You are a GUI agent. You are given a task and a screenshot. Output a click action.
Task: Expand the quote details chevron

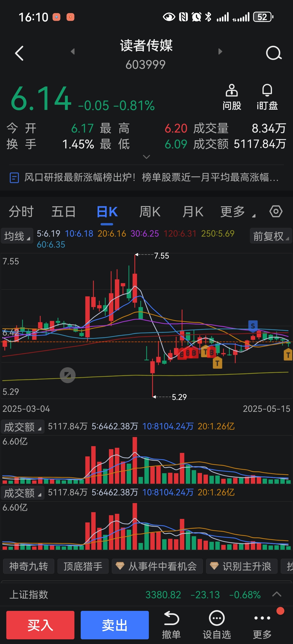(x=146, y=157)
